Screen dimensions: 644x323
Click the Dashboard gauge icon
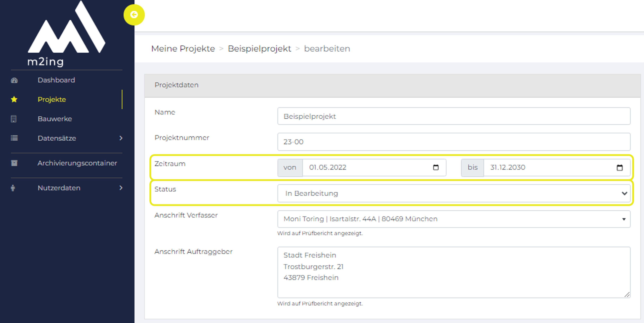14,80
